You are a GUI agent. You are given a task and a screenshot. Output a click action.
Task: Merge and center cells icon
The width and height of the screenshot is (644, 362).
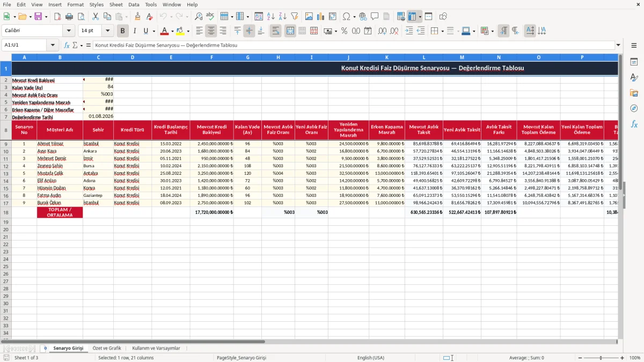coord(290,31)
